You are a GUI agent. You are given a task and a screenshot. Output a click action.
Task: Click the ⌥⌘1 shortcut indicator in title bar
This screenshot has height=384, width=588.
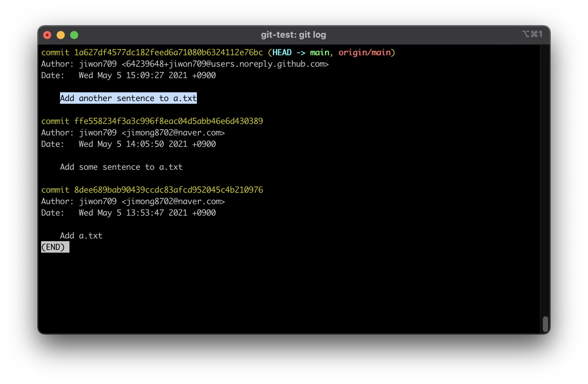tap(532, 34)
